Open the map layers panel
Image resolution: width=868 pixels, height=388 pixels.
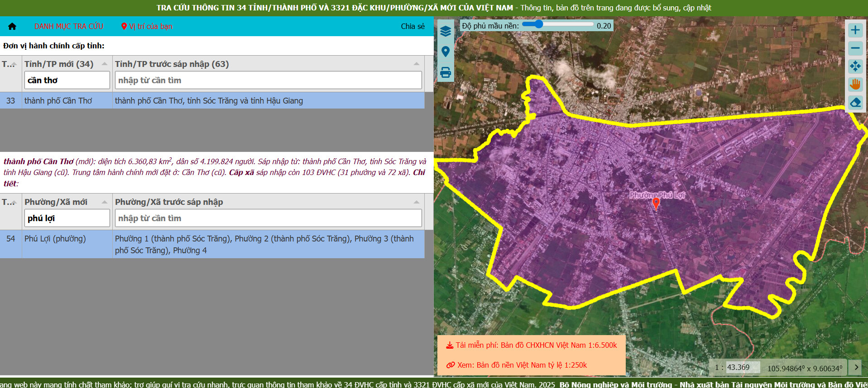(x=446, y=31)
